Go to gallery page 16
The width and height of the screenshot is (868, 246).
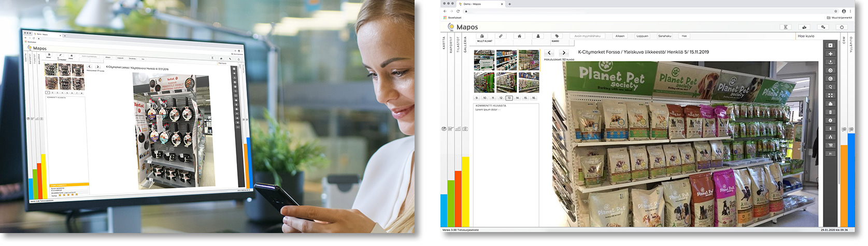tap(533, 98)
